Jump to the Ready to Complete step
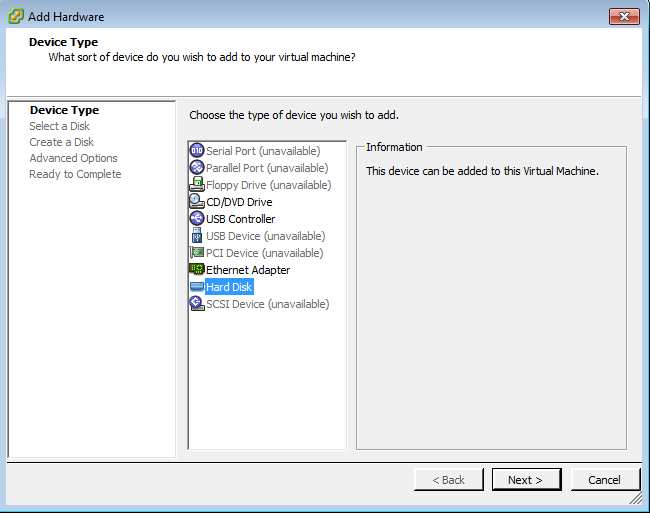The width and height of the screenshot is (650, 513). click(75, 174)
